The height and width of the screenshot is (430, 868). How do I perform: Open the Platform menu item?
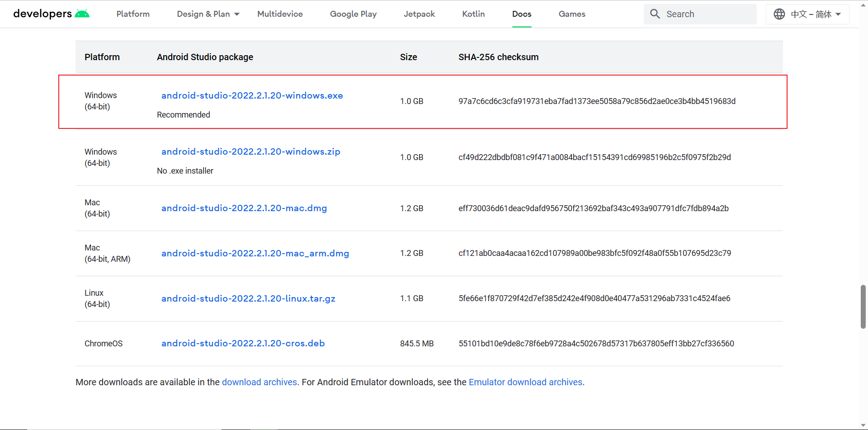tap(133, 14)
